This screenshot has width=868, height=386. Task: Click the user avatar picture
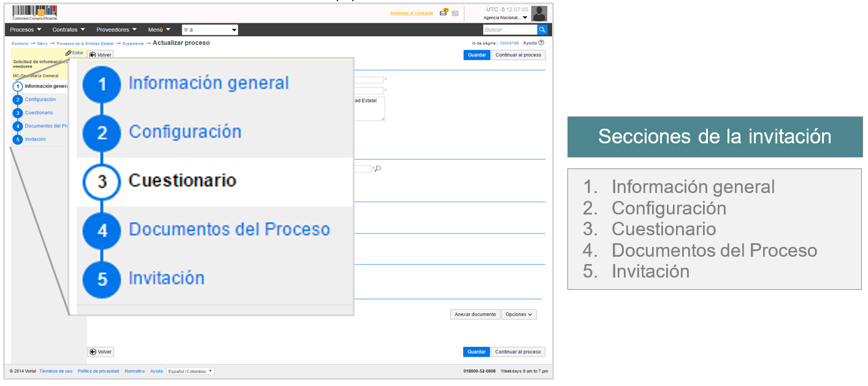coord(539,13)
